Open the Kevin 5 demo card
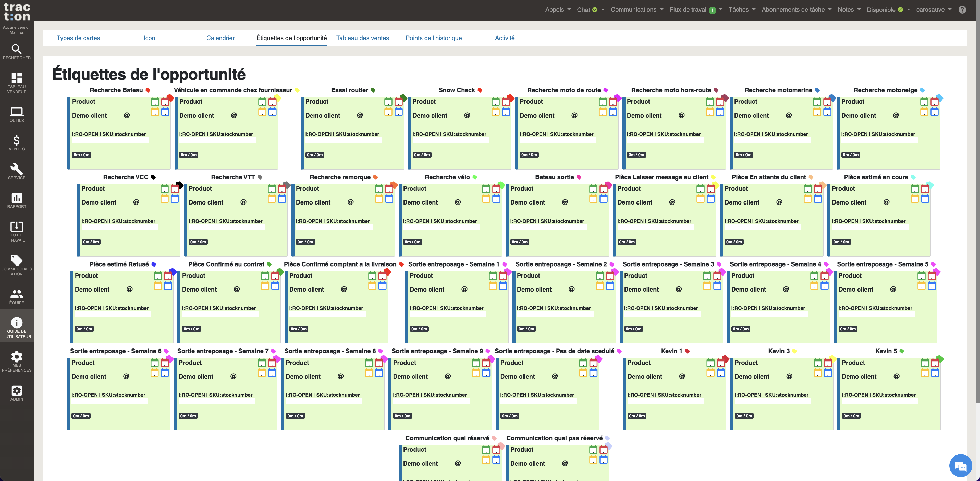The width and height of the screenshot is (980, 481). click(889, 394)
